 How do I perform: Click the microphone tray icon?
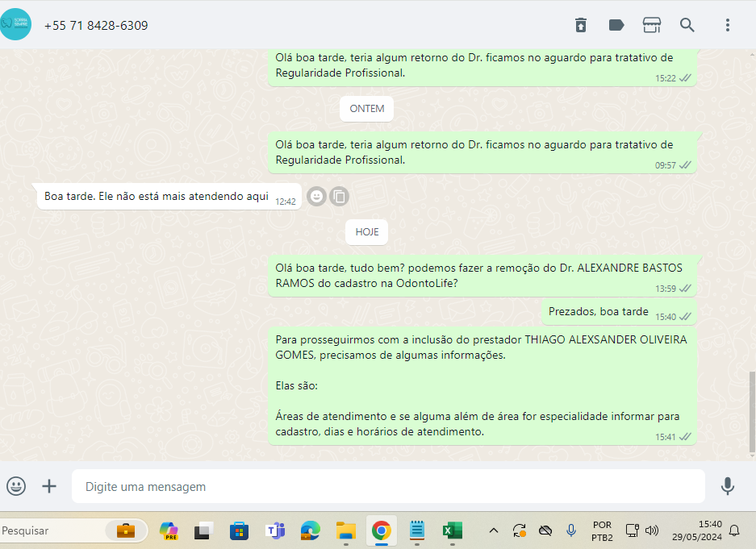pos(571,530)
